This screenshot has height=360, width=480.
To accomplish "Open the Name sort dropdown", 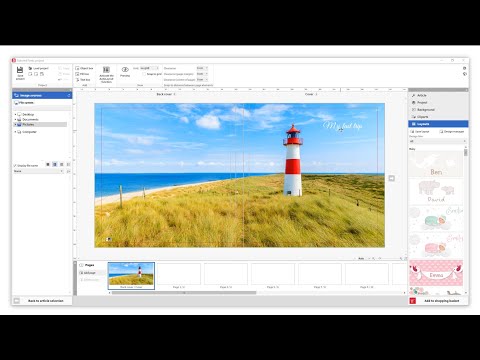I will pyautogui.click(x=38, y=171).
